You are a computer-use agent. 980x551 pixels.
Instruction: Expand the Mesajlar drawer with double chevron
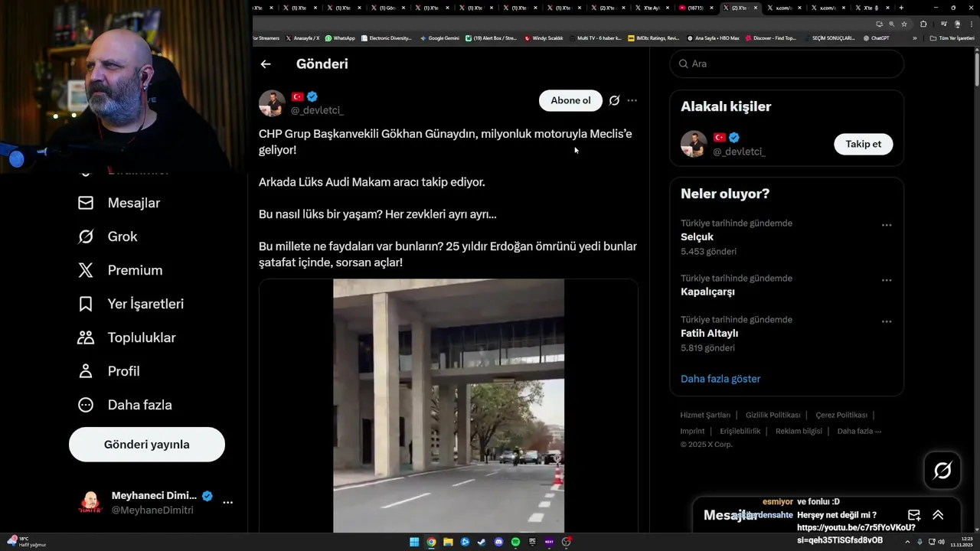[x=938, y=515]
